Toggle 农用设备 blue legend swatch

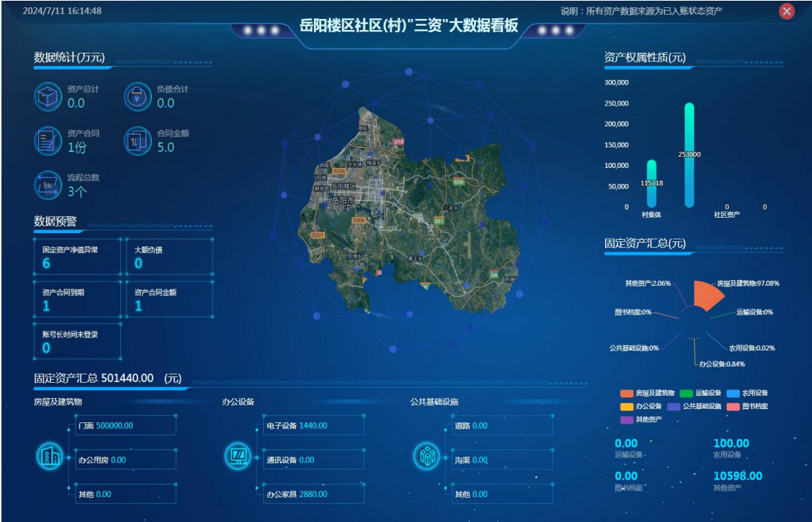pos(733,393)
